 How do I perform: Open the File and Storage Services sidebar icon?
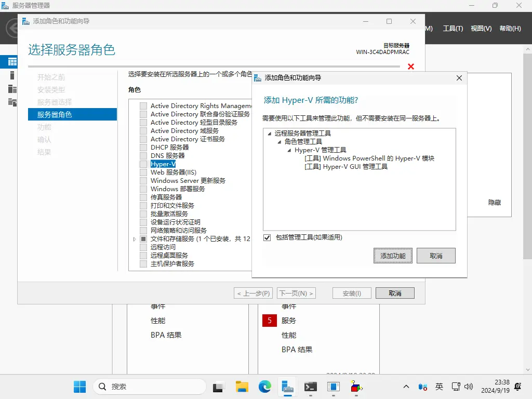(12, 102)
